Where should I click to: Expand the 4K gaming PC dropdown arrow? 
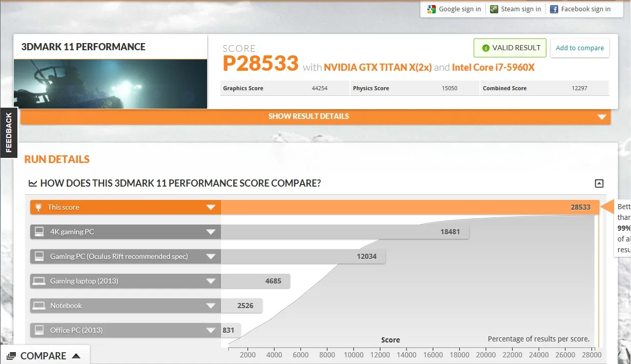tap(210, 232)
